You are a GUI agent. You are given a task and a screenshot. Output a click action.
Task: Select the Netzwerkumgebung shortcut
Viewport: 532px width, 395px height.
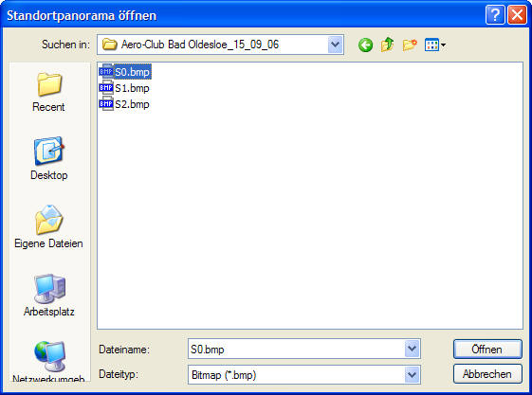pos(48,362)
